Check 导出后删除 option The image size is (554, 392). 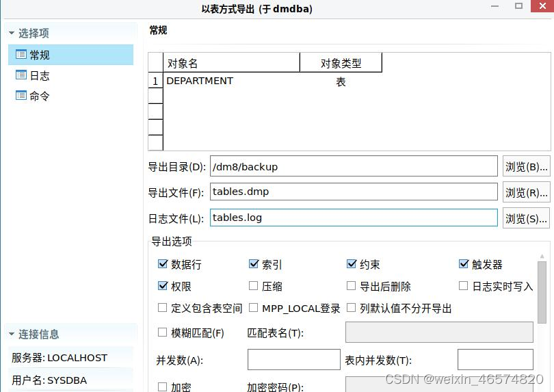click(351, 285)
